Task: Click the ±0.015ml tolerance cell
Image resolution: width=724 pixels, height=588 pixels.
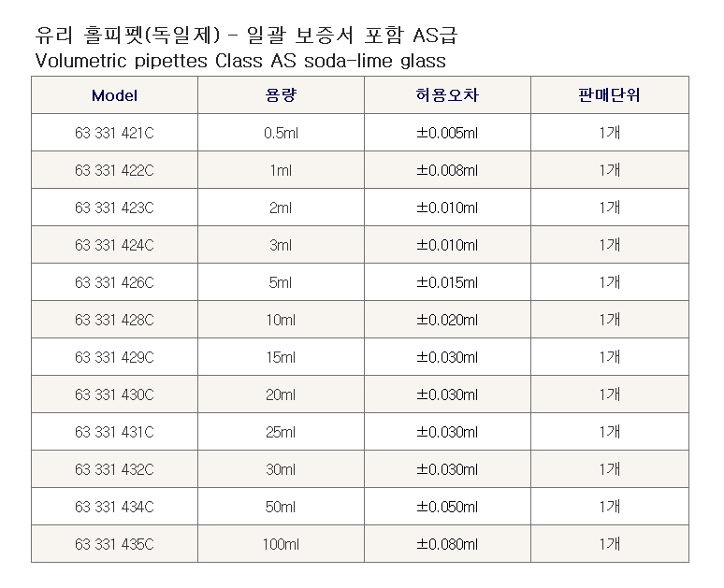Action: (x=447, y=282)
